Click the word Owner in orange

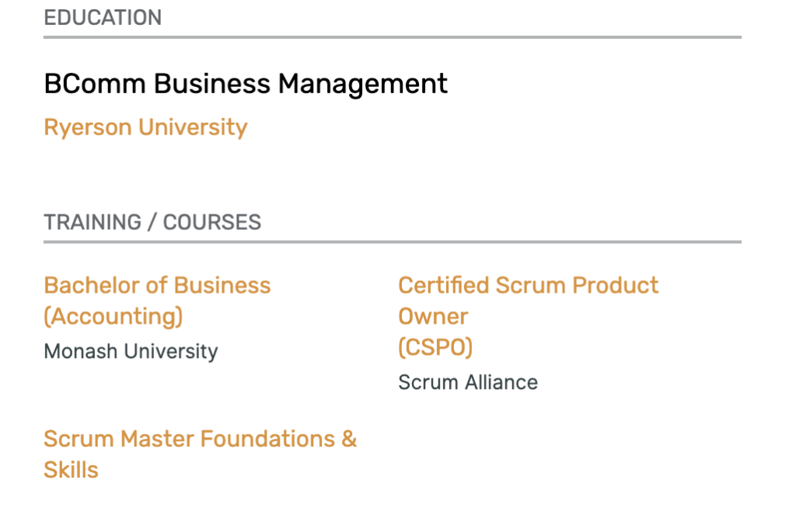click(433, 316)
